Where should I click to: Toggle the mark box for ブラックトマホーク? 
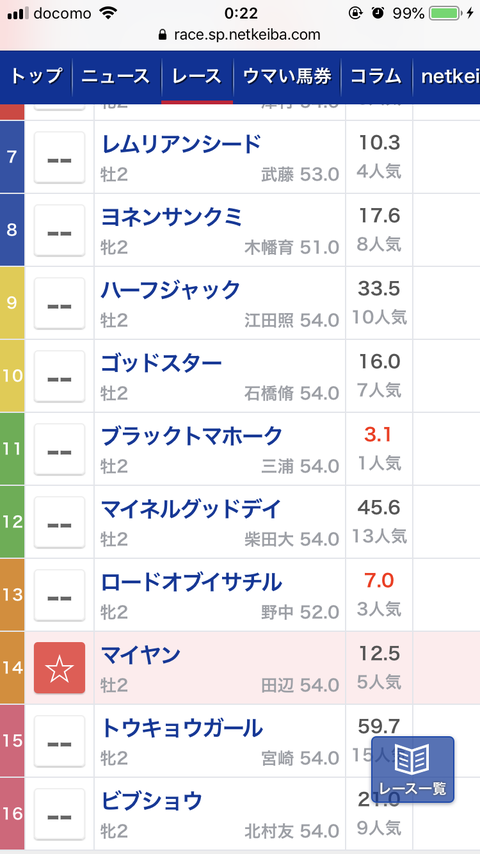click(x=59, y=449)
